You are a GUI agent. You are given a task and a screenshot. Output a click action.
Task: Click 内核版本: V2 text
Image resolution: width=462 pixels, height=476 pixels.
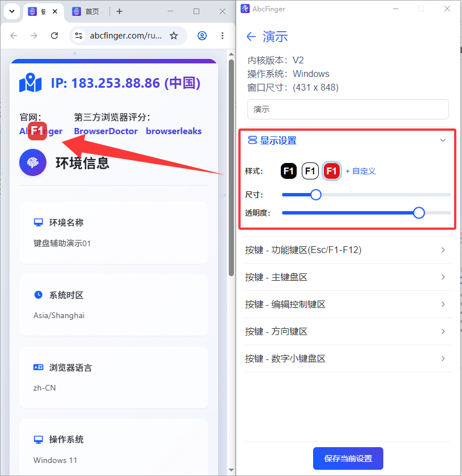point(276,60)
